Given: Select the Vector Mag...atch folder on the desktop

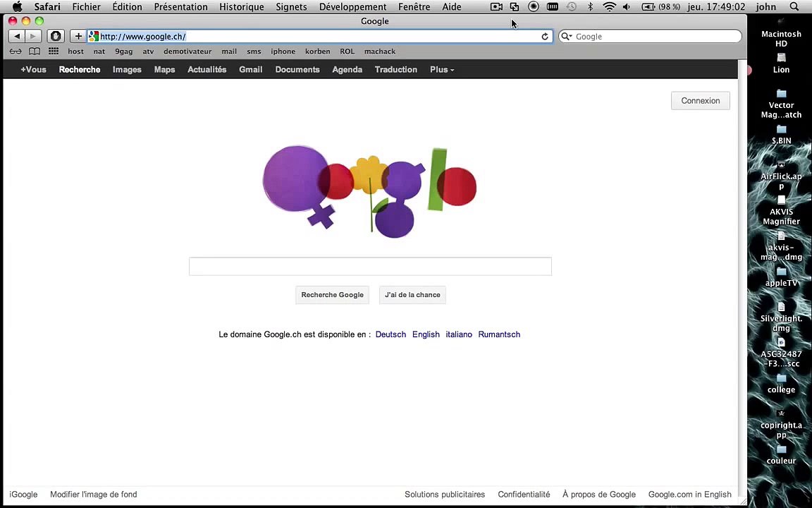Looking at the screenshot, I should (782, 104).
